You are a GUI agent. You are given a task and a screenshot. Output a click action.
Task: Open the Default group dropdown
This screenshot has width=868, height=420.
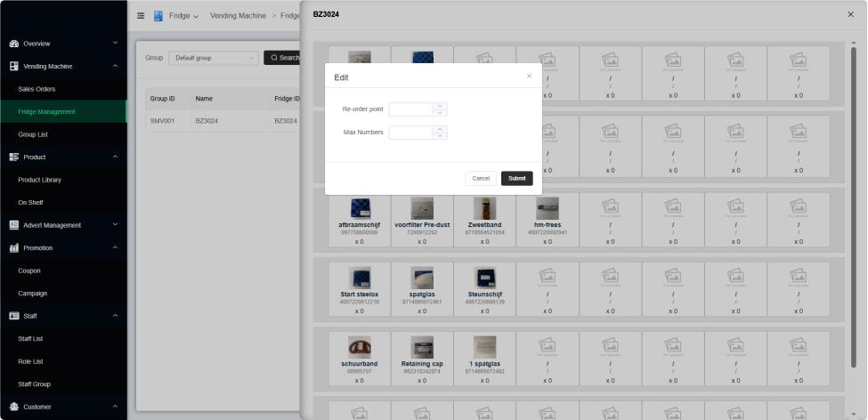pos(214,58)
